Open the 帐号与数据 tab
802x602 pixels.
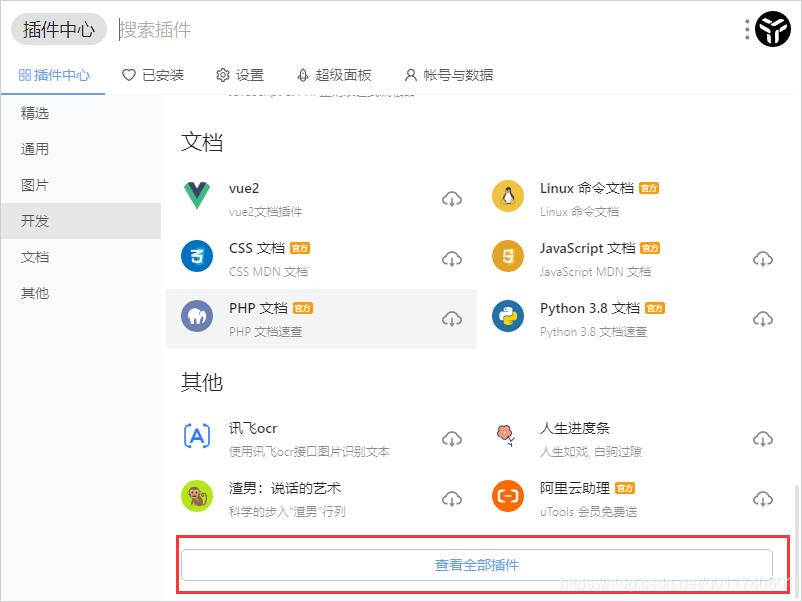pos(449,75)
